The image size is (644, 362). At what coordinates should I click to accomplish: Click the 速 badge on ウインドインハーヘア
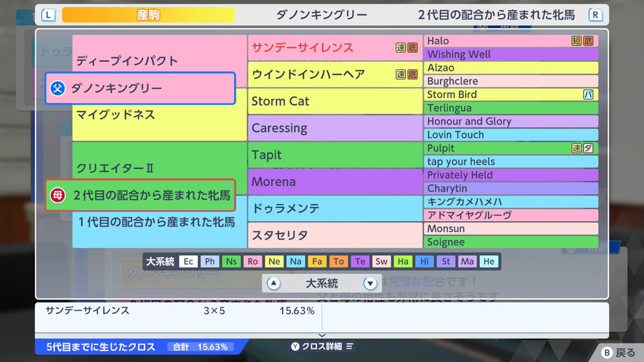pyautogui.click(x=401, y=74)
